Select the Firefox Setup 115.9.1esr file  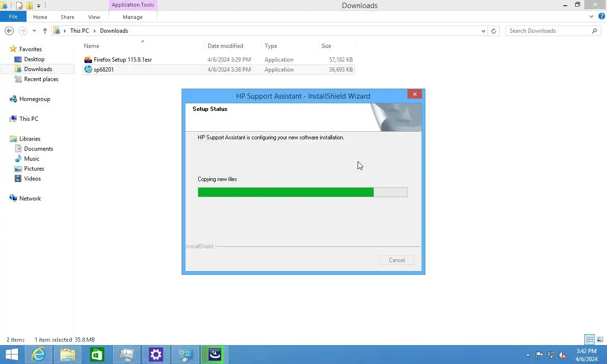click(x=219, y=60)
